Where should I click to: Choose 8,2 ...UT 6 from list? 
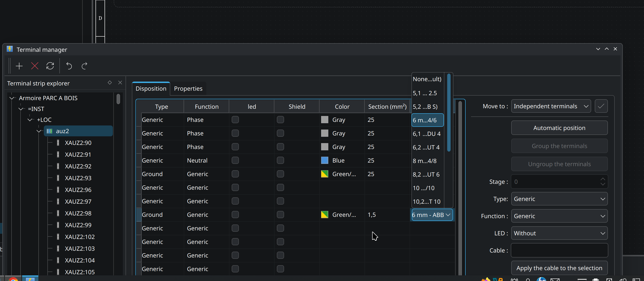click(x=427, y=174)
